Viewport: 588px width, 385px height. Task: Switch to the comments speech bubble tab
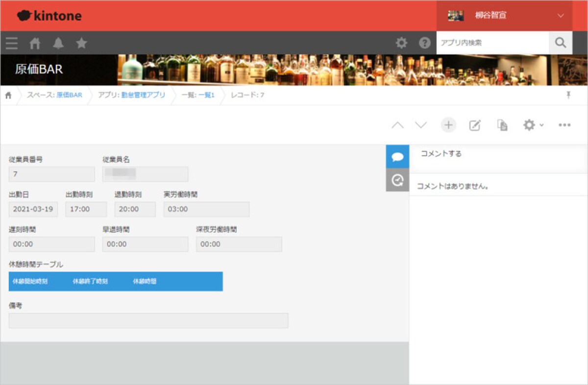click(397, 157)
